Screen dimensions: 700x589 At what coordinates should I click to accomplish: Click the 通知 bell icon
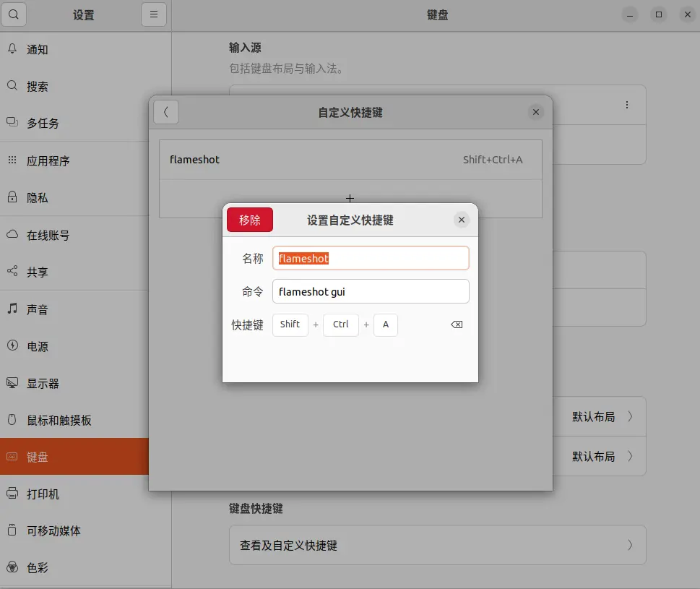click(x=12, y=48)
